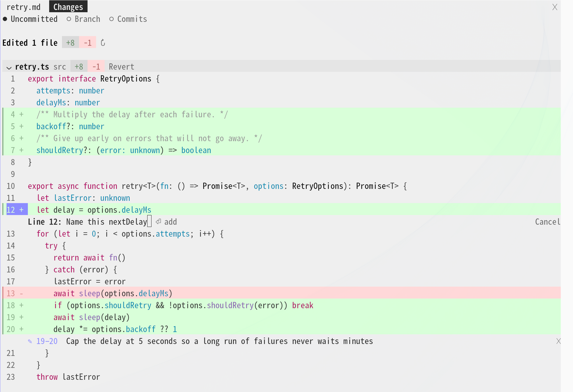Click 'await sleep(delay)' on line 19
Screen dimensions: 573x392
click(92, 317)
